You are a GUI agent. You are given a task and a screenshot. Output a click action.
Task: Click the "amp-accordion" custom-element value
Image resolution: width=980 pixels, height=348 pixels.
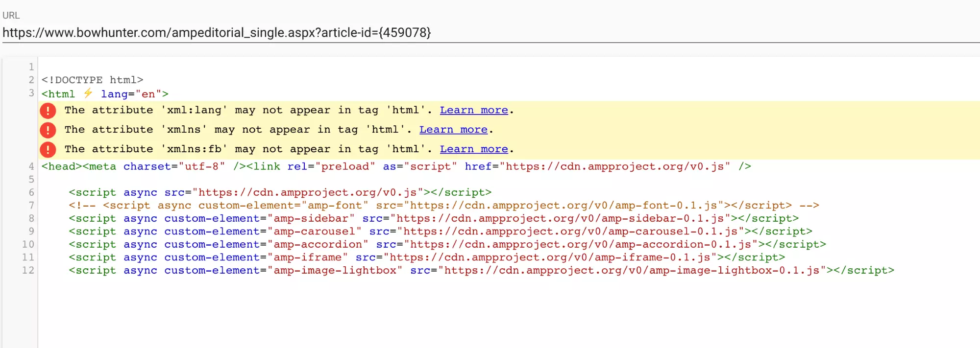tap(318, 244)
